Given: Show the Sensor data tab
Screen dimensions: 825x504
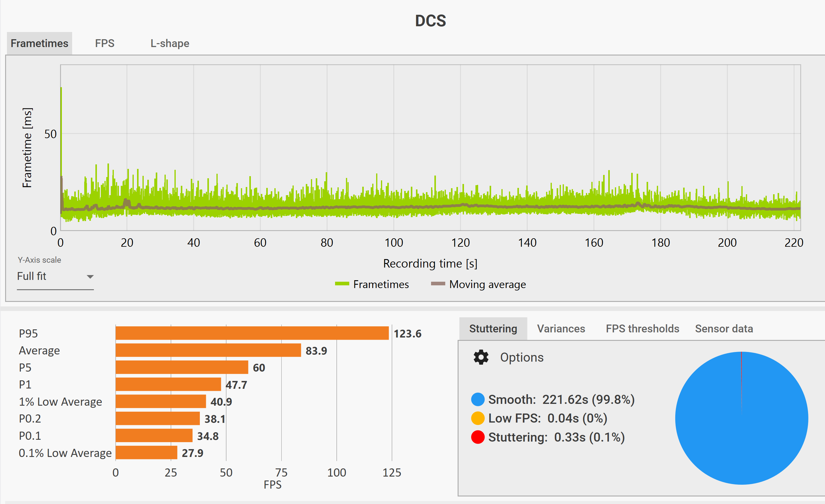Looking at the screenshot, I should point(724,328).
